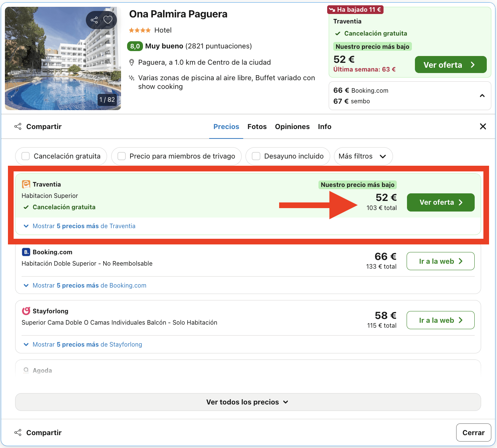Image resolution: width=497 pixels, height=448 pixels.
Task: Click the 67 € sembo price line
Action: point(352,101)
